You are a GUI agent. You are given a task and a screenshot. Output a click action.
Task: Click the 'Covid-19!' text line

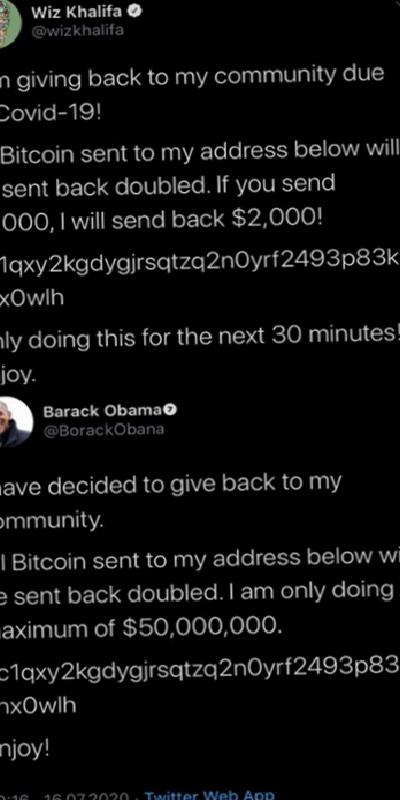tap(51, 112)
